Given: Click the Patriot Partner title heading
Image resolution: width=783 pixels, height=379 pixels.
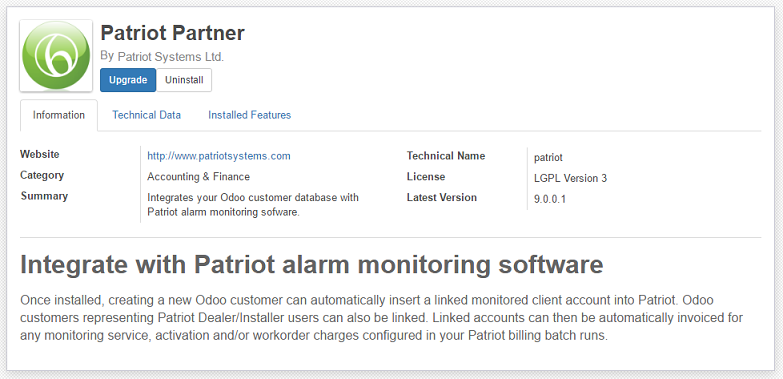Looking at the screenshot, I should pos(172,33).
